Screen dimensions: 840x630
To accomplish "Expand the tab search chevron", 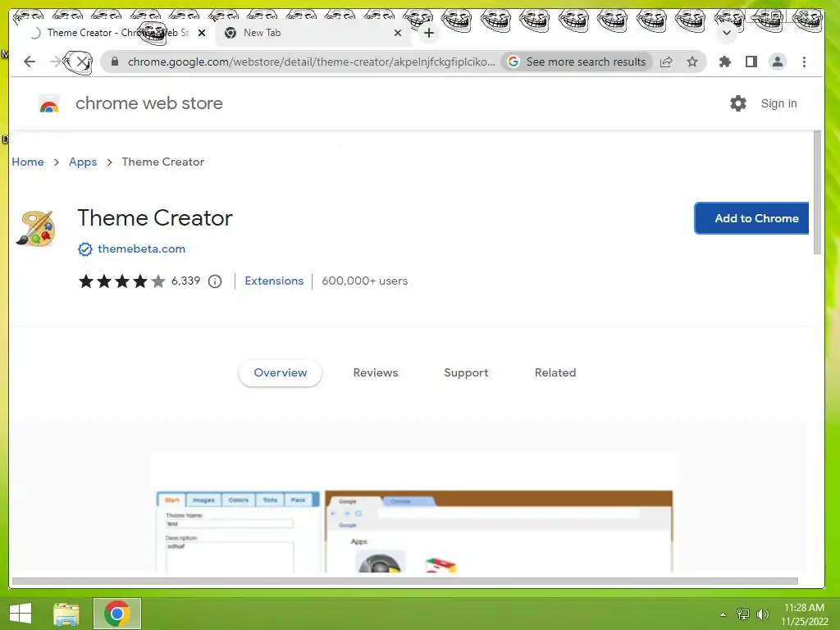I will point(727,33).
